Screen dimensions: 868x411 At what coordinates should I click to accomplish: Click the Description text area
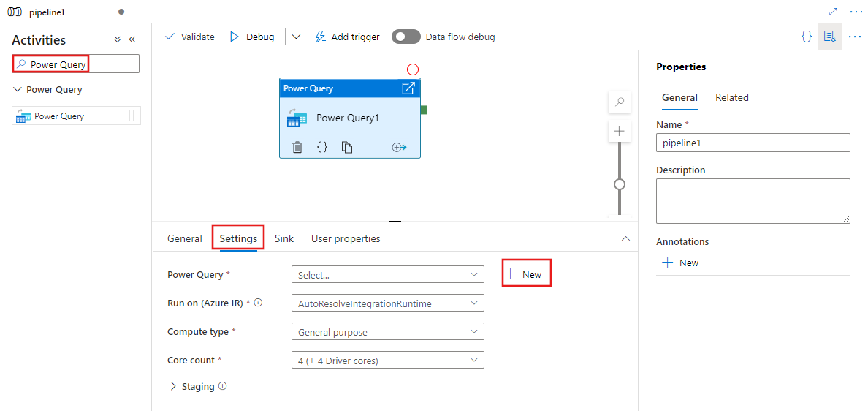(753, 201)
